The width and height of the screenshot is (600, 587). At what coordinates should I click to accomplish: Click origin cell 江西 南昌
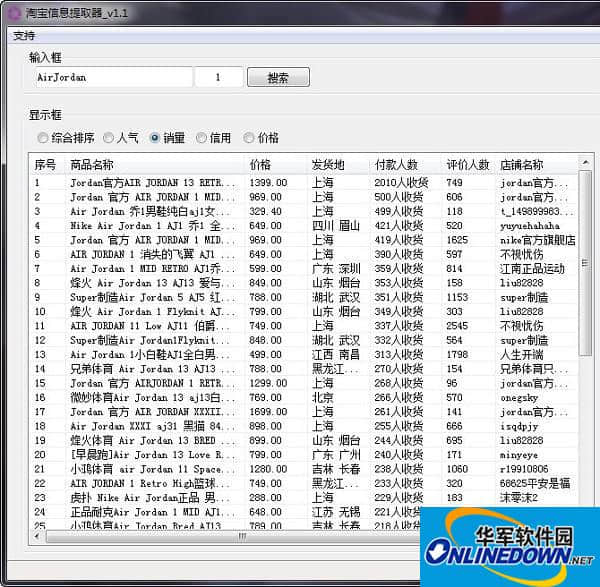point(336,354)
